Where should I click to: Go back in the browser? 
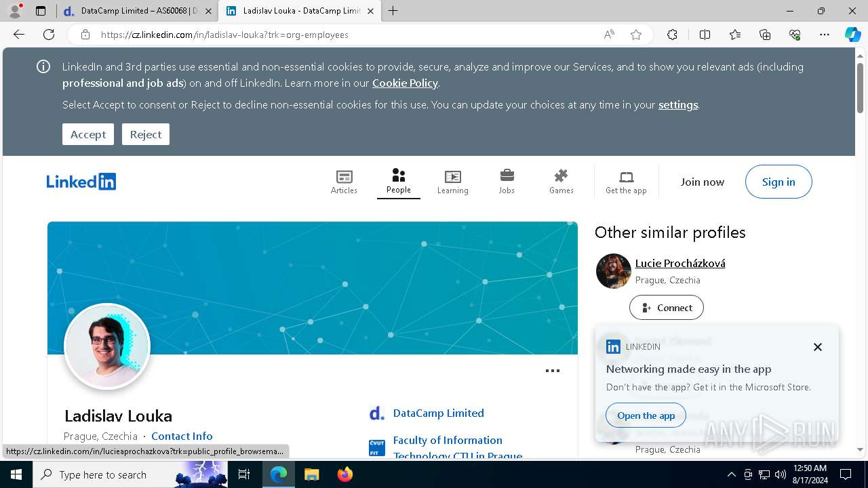[x=19, y=35]
